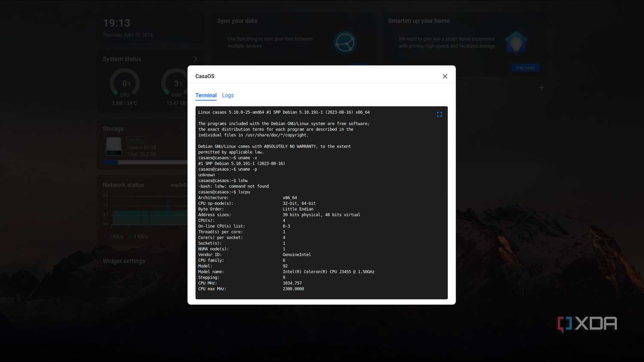This screenshot has height=362, width=644.
Task: Click the 'uname -p' command line
Action: point(228,169)
